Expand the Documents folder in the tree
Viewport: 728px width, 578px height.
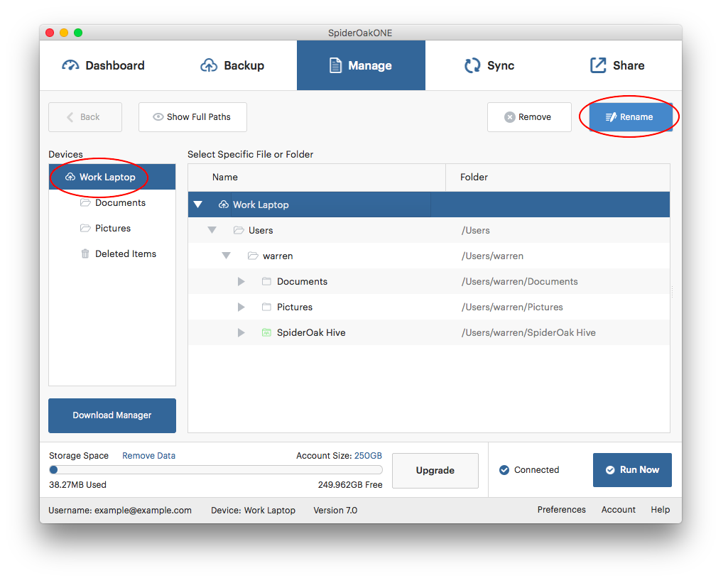[241, 281]
